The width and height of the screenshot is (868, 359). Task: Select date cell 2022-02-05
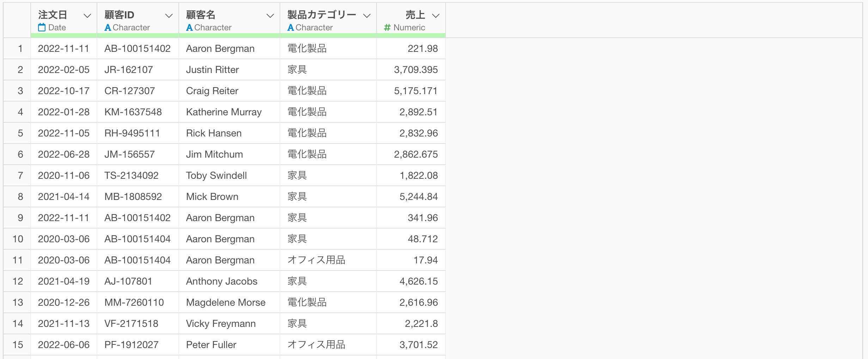coord(64,70)
